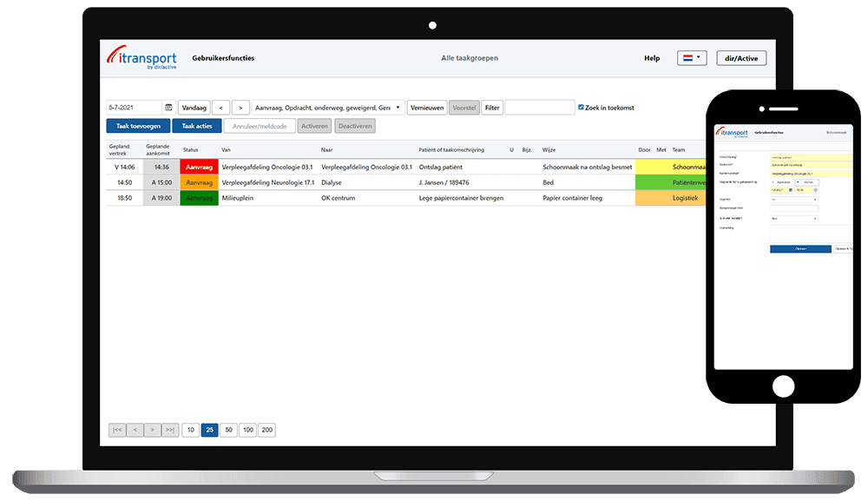Viewport: 868px width, 501px height.
Task: Open the Help menu item
Action: click(x=651, y=58)
